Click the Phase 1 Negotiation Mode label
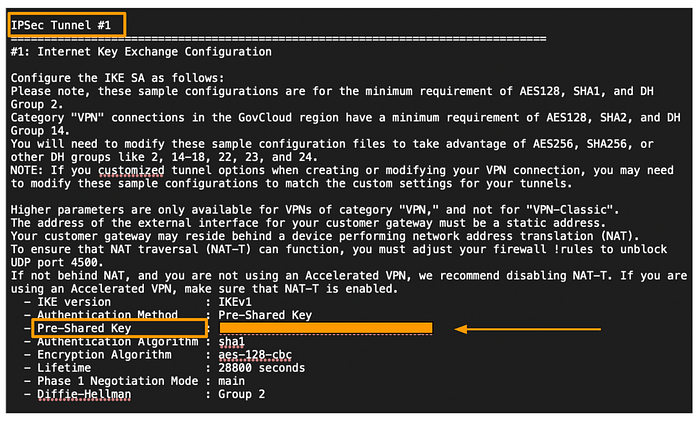The image size is (700, 421). click(x=117, y=381)
